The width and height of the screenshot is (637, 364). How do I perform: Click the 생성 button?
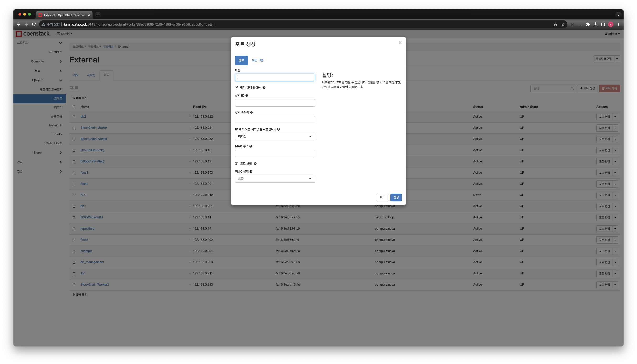pos(396,197)
